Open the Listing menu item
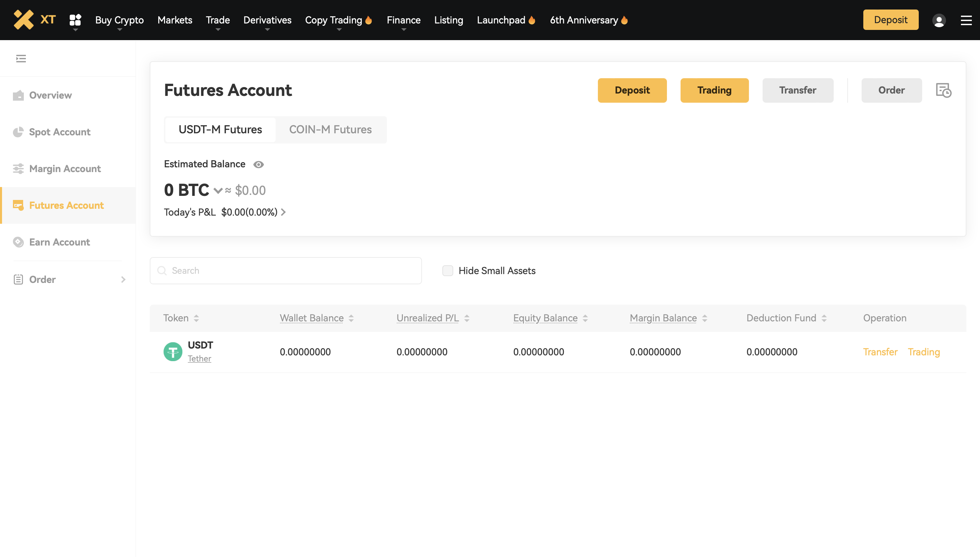Viewport: 980px width, 557px height. click(448, 20)
